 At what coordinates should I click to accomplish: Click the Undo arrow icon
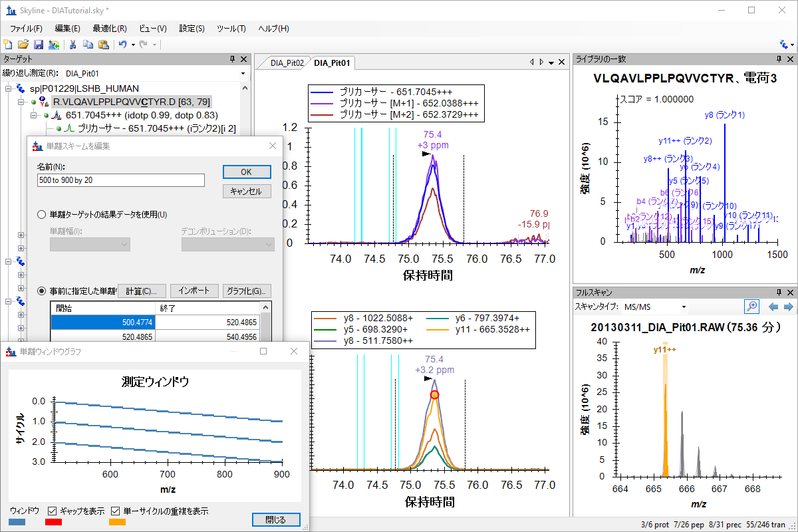pos(122,45)
